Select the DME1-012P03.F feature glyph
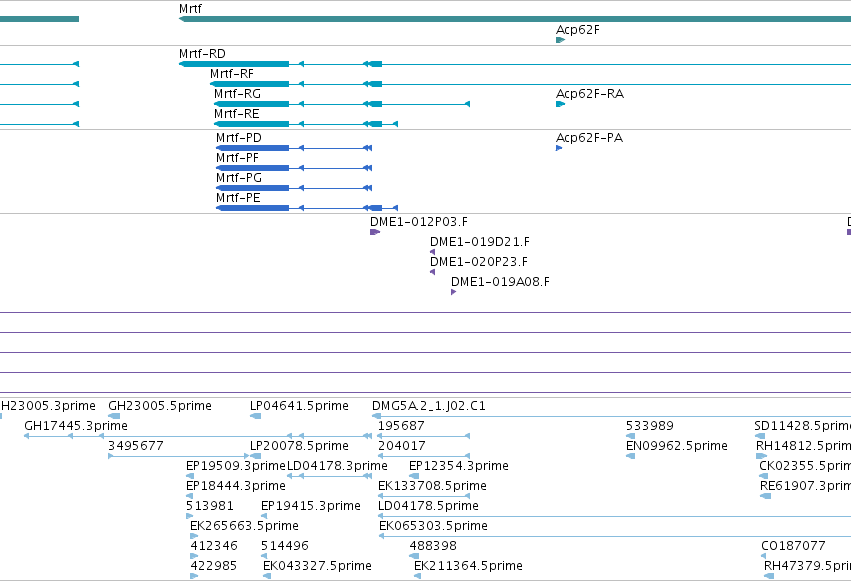 (374, 232)
